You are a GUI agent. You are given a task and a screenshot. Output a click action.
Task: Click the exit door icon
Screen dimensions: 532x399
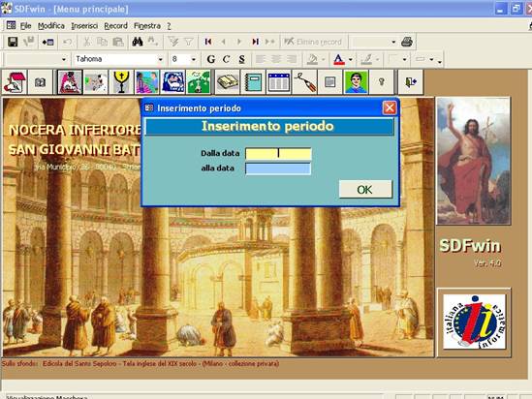click(x=411, y=82)
